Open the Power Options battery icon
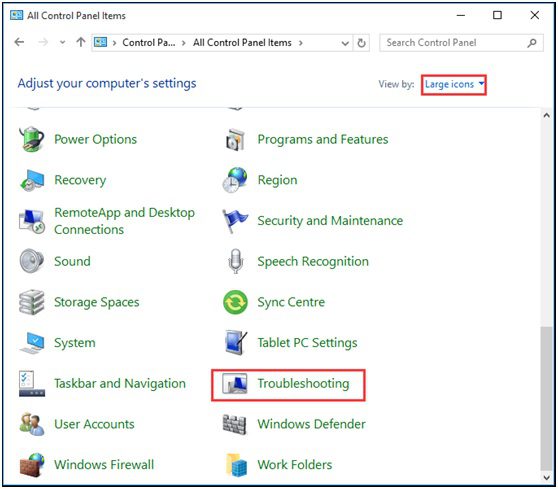The width and height of the screenshot is (558, 489). (32, 139)
